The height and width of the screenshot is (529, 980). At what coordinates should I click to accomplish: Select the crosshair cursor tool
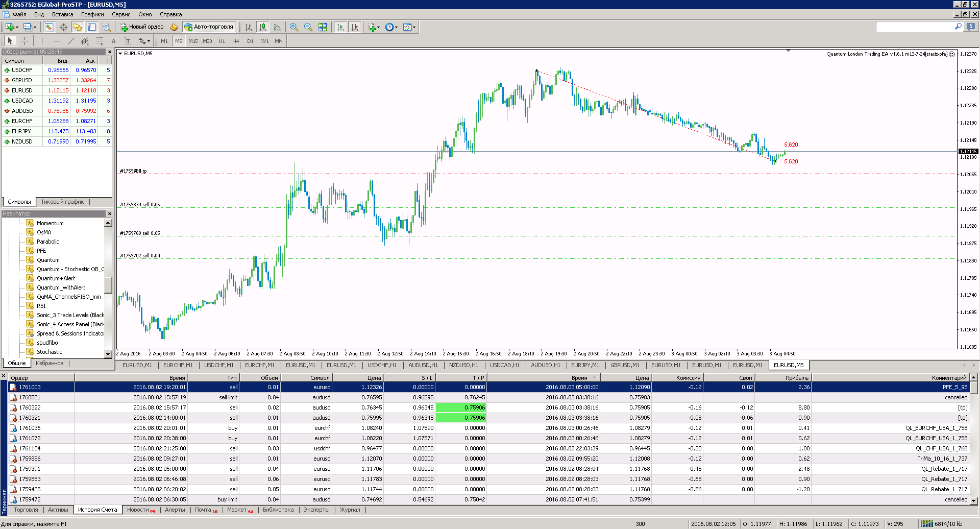(x=24, y=41)
